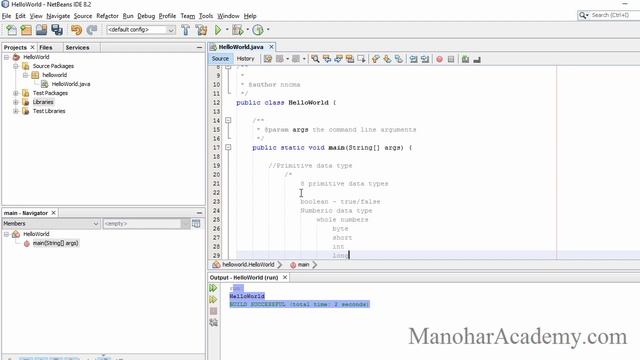This screenshot has height=360, width=640.
Task: Click the Comment icon in editor toolbar
Action: [x=465, y=59]
